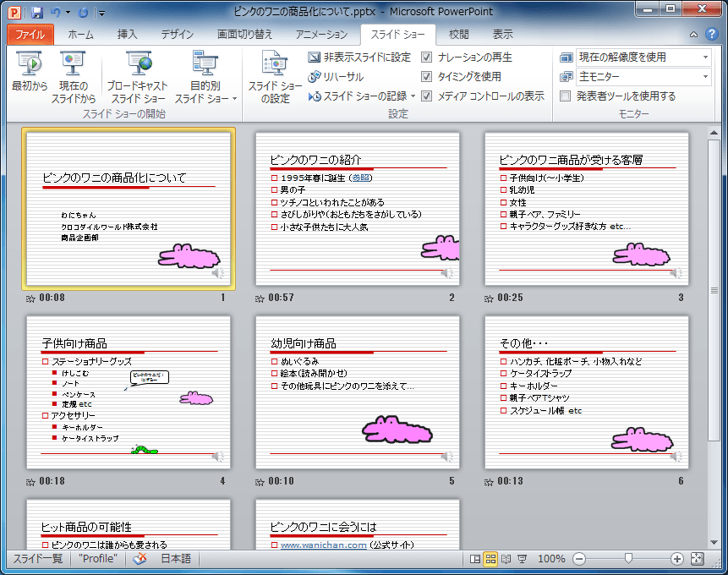Screen dimensions: 728x575
Task: Start Rehearse Timings (リハーサル)
Action: coord(336,77)
